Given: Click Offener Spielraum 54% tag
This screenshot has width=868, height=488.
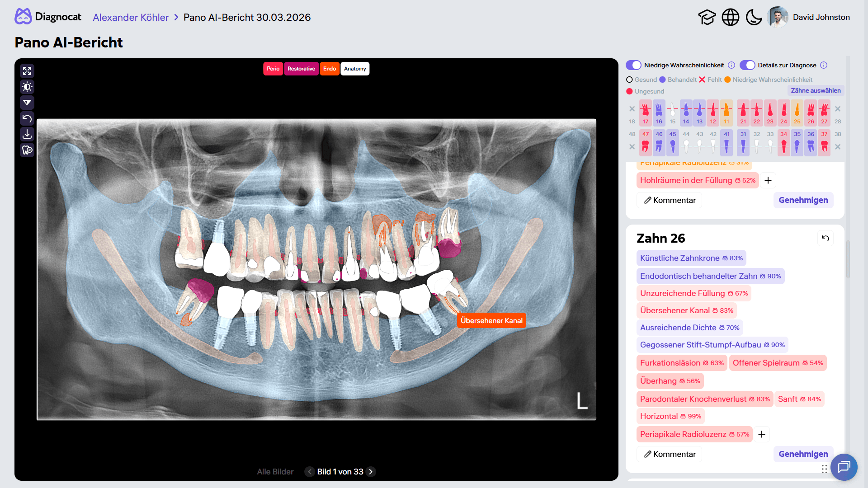Looking at the screenshot, I should pos(778,363).
